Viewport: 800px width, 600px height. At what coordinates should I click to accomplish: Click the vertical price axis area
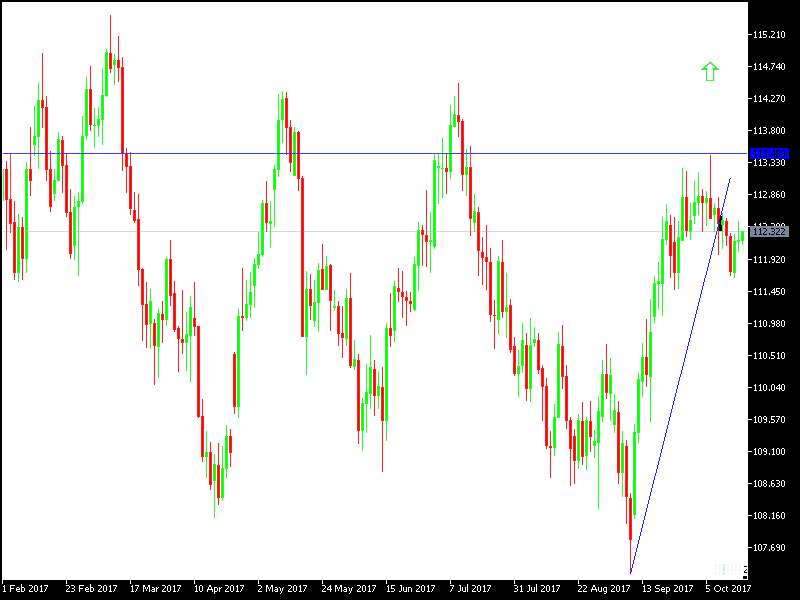click(770, 300)
